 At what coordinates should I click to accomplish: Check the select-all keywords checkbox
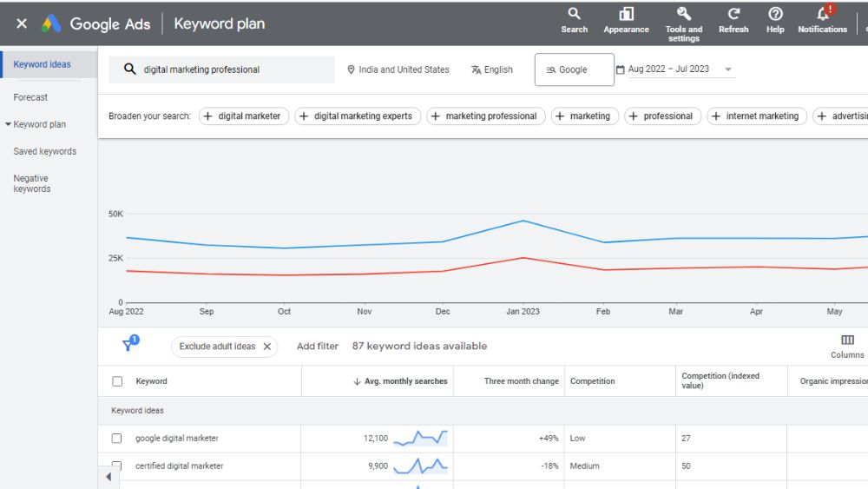click(117, 381)
